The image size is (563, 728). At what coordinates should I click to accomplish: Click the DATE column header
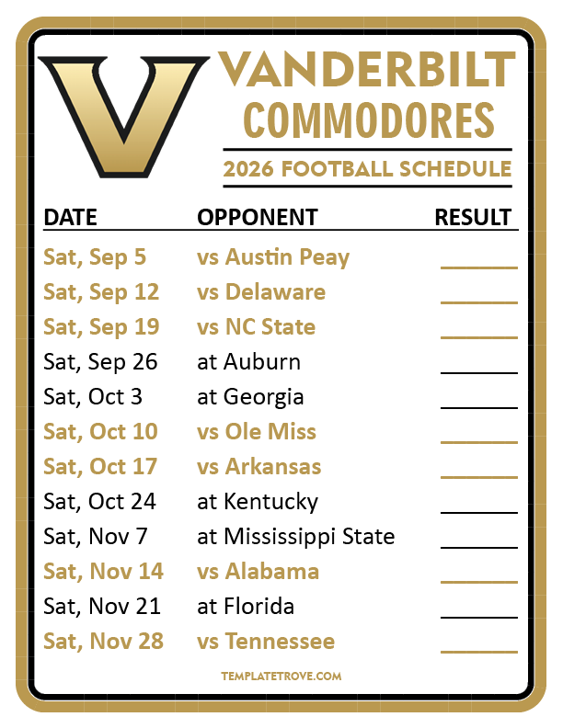pyautogui.click(x=70, y=218)
